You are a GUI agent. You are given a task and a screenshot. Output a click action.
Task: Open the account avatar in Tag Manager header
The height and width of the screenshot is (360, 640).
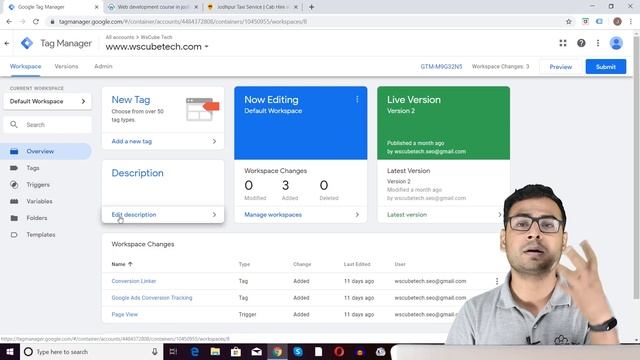point(616,43)
